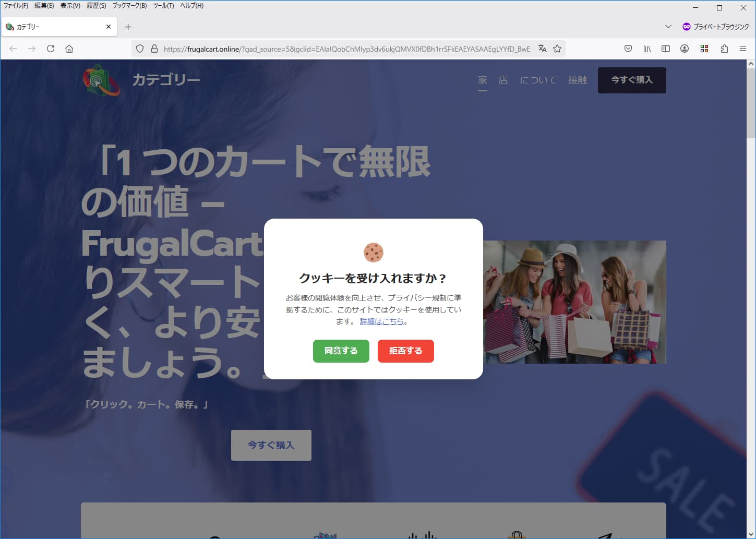Open the 履歴(S) menu
This screenshot has height=539, width=756.
pyautogui.click(x=96, y=6)
